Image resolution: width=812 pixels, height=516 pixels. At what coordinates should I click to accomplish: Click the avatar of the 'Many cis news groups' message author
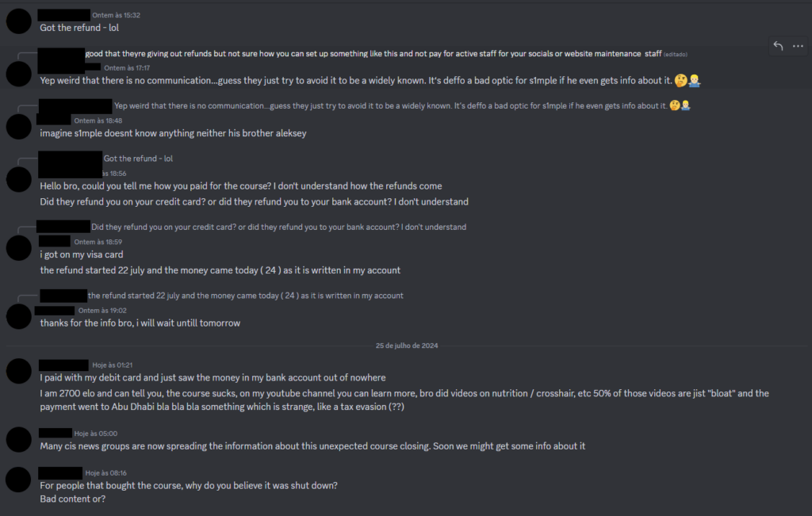(17, 441)
